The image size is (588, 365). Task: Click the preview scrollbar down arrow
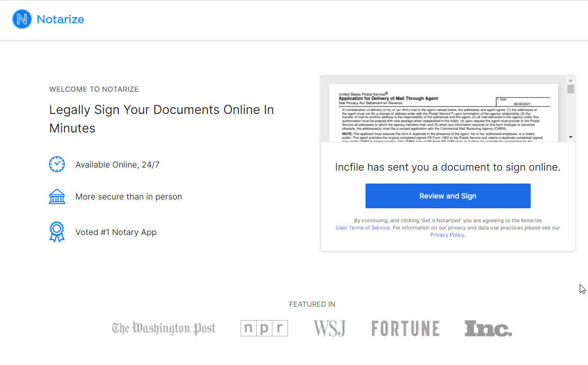570,137
